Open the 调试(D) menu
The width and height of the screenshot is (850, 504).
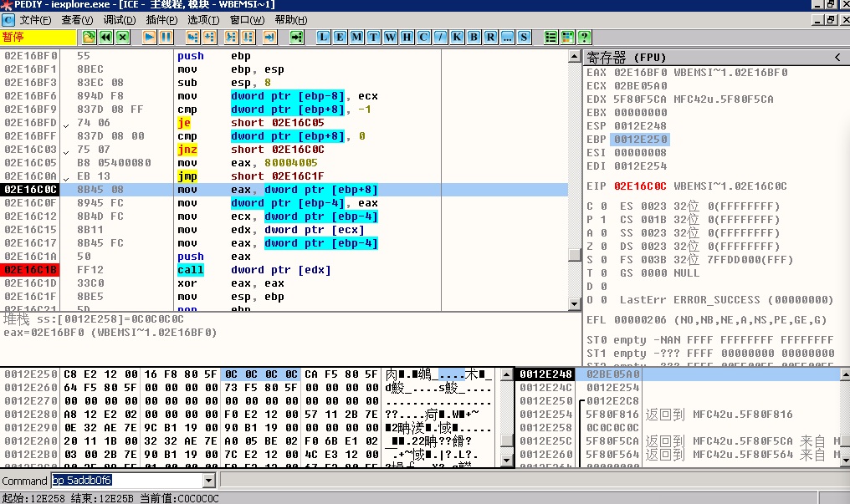click(120, 20)
